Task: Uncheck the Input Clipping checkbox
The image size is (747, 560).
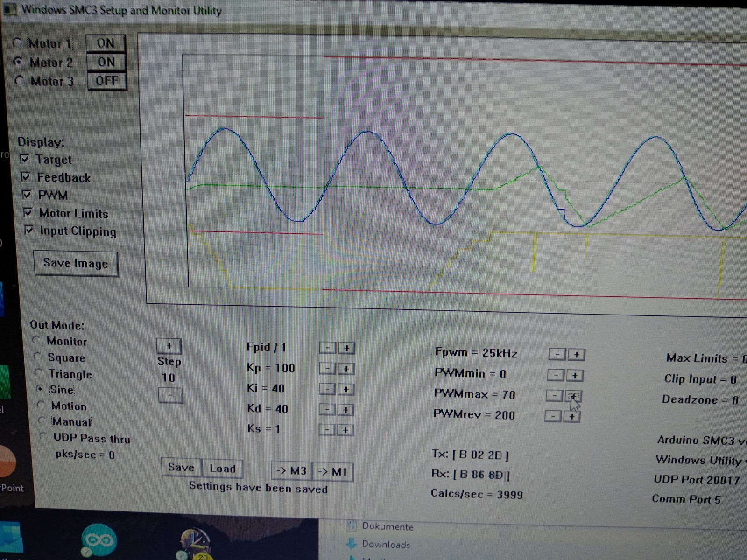Action: pos(29,230)
